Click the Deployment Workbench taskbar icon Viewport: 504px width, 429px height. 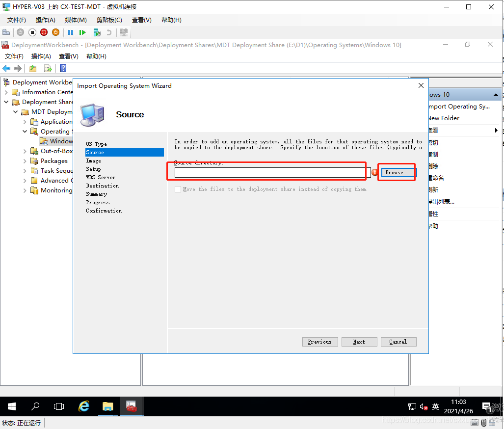click(132, 406)
